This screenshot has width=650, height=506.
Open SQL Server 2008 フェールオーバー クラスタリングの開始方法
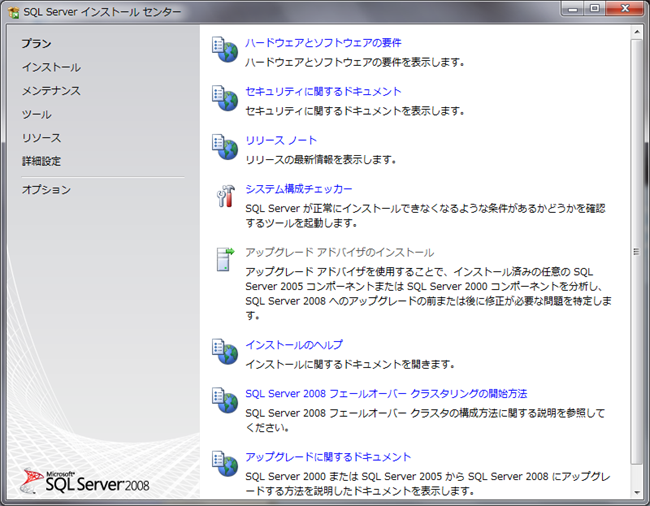pyautogui.click(x=386, y=394)
